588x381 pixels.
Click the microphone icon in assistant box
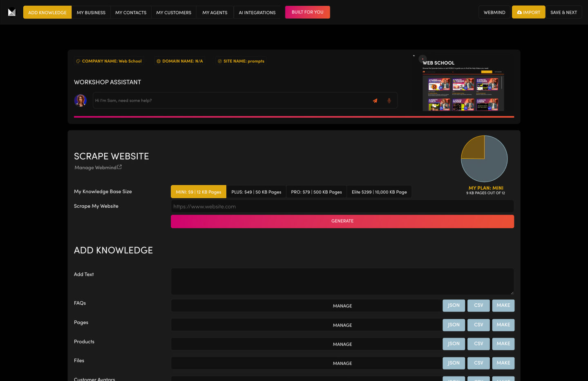389,101
